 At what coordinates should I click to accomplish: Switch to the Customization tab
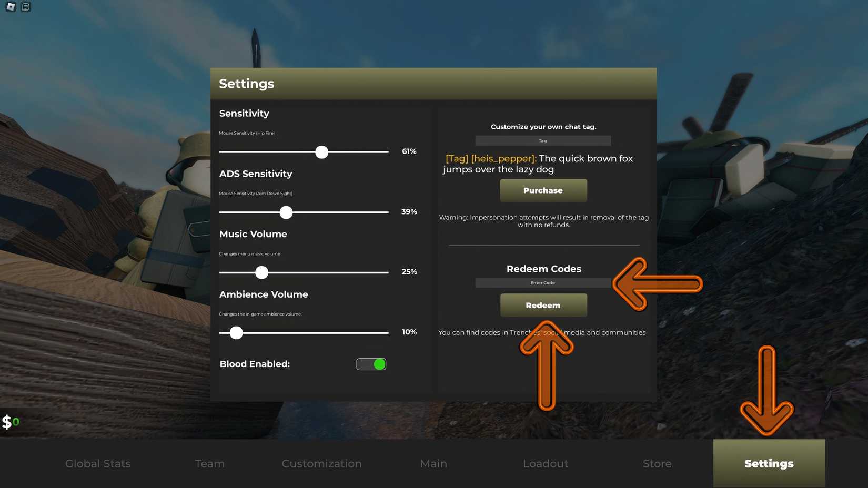point(321,464)
